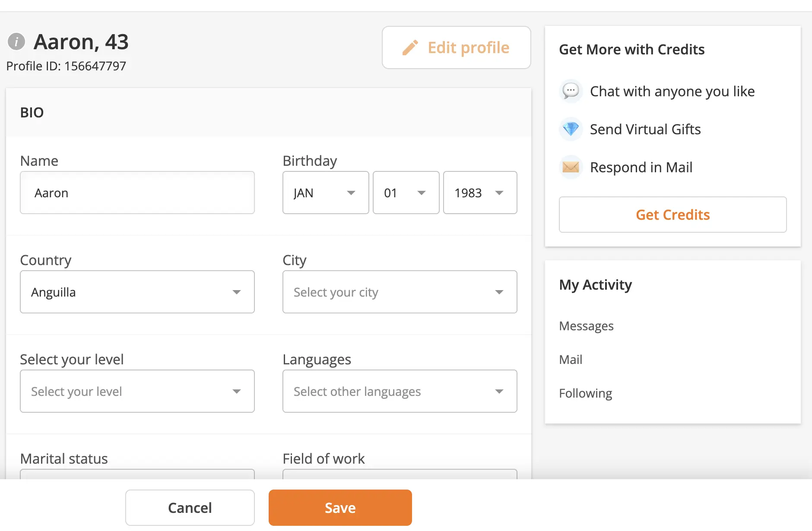Click the pencil icon in Edit profile
Screen dimensions: 812x531
coord(410,47)
